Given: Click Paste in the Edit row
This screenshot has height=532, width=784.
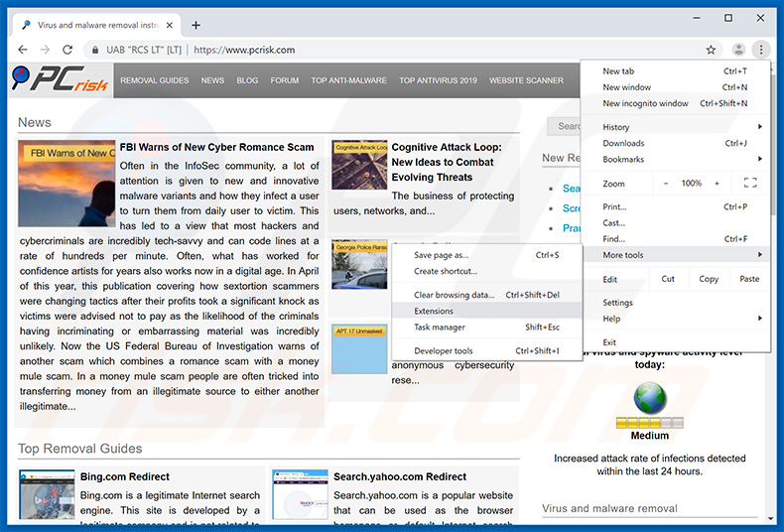Looking at the screenshot, I should (749, 279).
